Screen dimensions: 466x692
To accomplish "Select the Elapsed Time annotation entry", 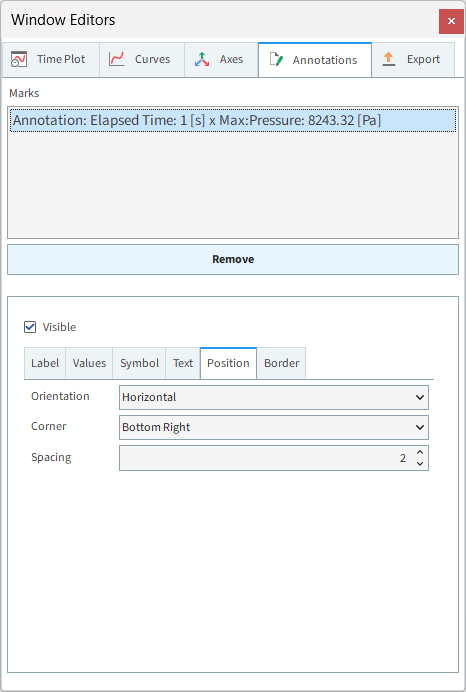I will pos(233,120).
